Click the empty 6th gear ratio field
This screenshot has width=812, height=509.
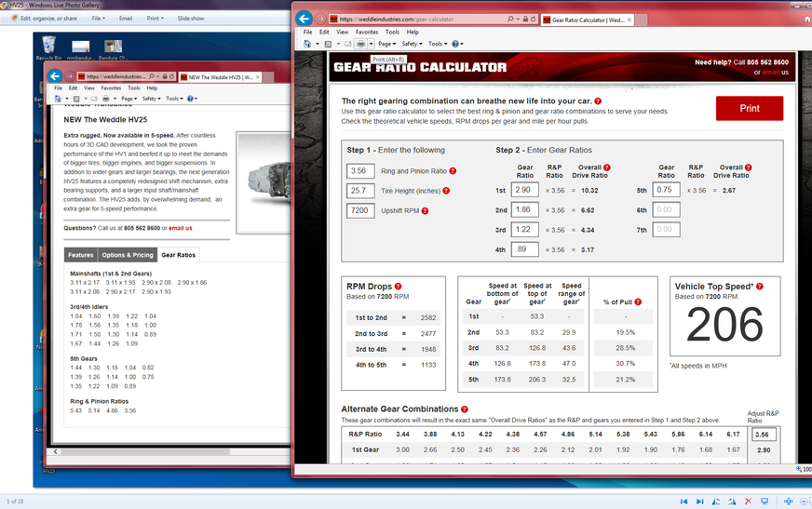coord(666,209)
